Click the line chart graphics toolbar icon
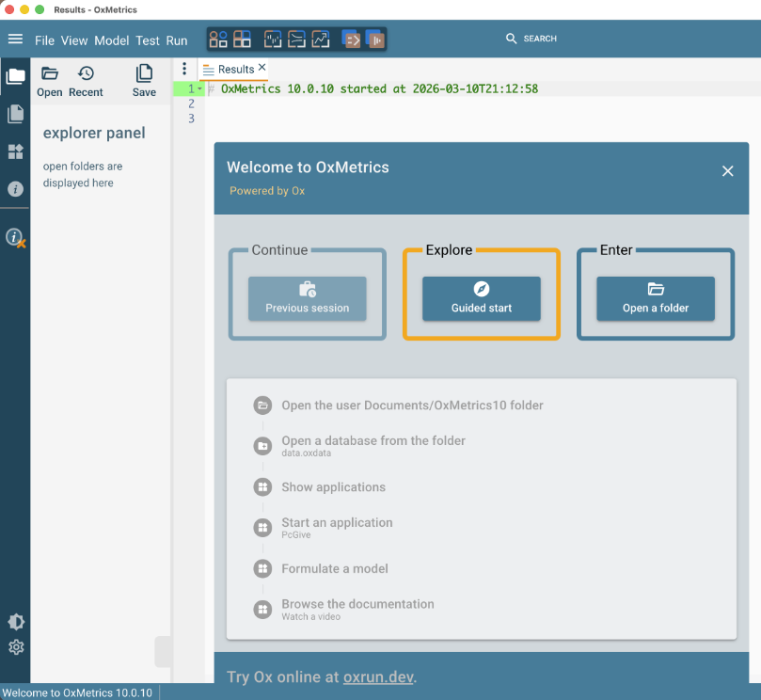This screenshot has width=761, height=700. click(x=321, y=40)
